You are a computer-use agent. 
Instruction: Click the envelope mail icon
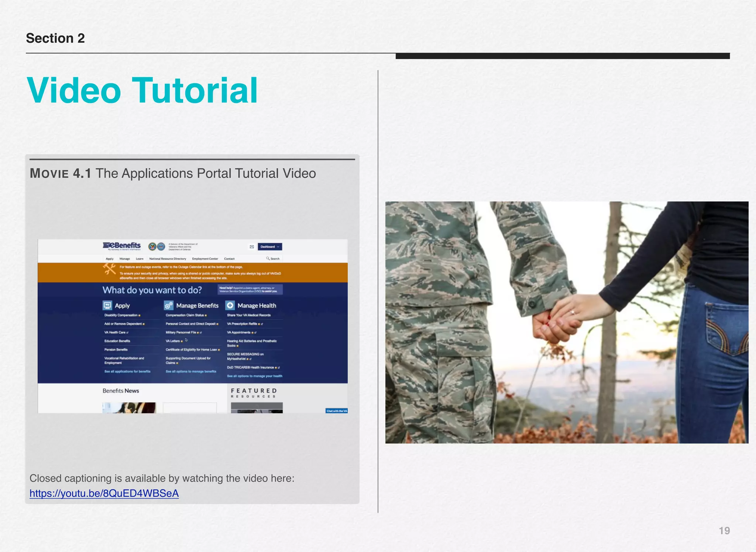click(x=252, y=247)
